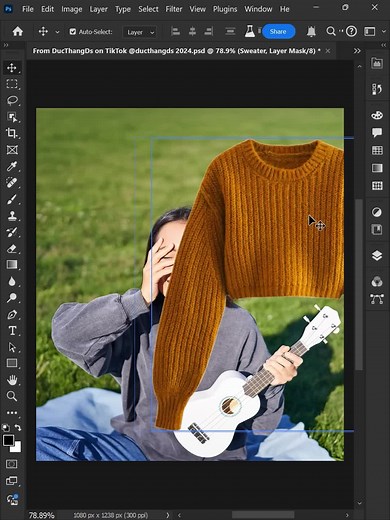Select the Hand tool

(x=12, y=380)
